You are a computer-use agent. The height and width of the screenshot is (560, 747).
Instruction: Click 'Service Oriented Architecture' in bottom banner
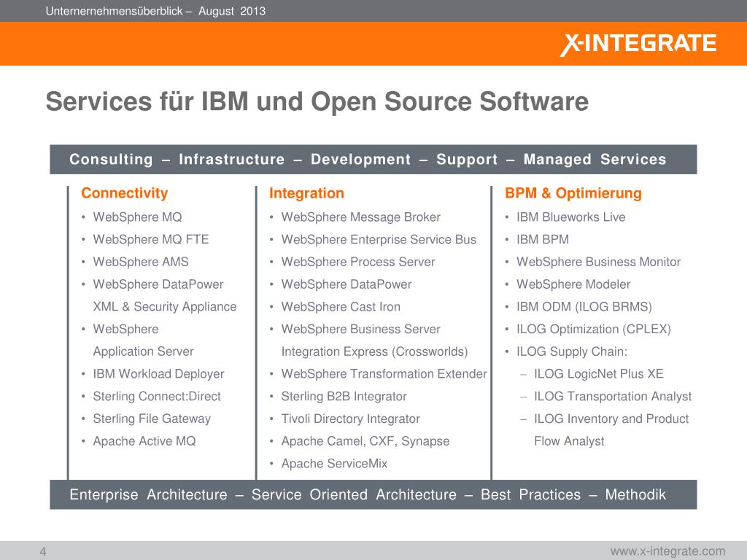tap(354, 495)
